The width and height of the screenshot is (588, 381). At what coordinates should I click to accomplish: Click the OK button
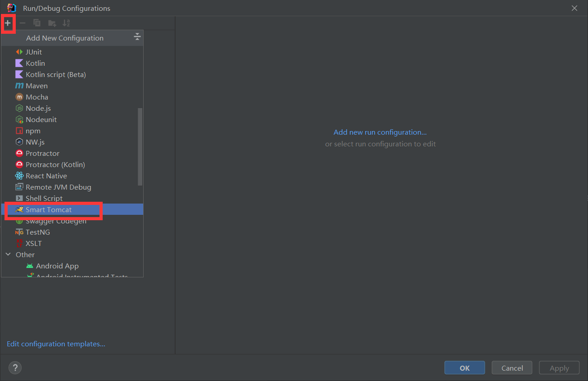click(465, 368)
